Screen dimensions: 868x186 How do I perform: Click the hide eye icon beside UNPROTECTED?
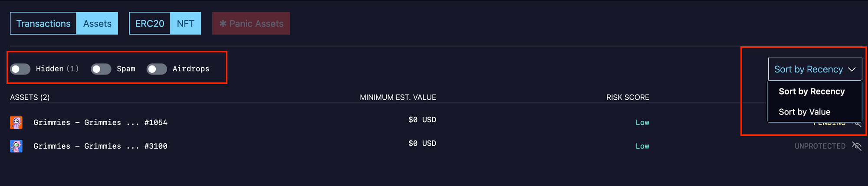tap(856, 146)
